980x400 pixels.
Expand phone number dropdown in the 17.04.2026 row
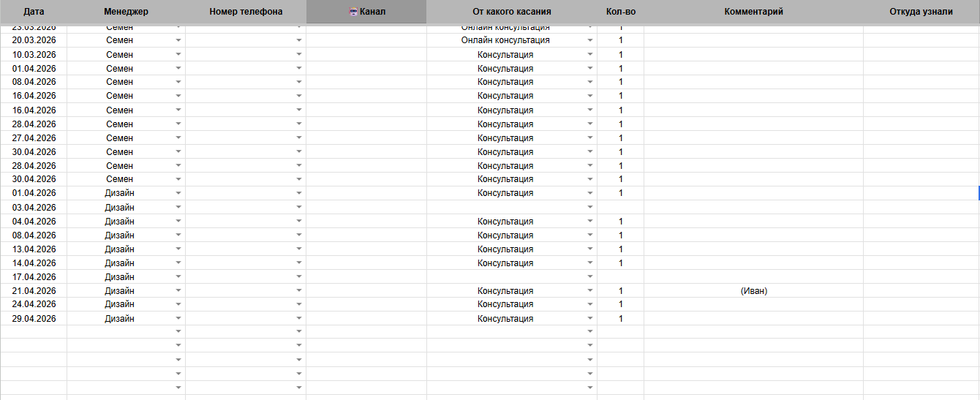[299, 277]
